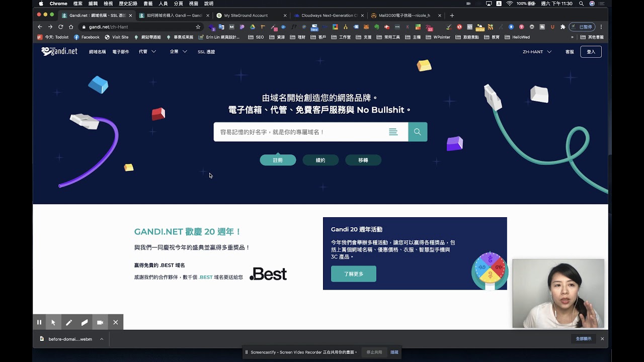
Task: Expand the 企業 menu
Action: point(179,52)
